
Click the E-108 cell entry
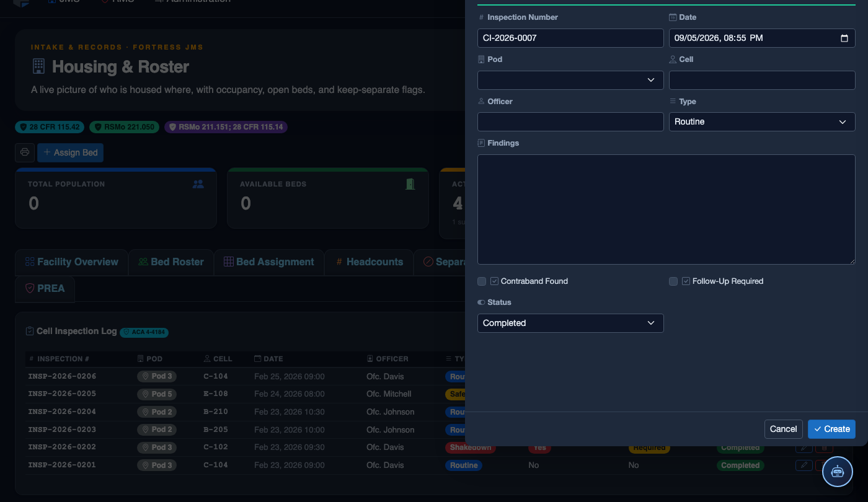click(216, 394)
